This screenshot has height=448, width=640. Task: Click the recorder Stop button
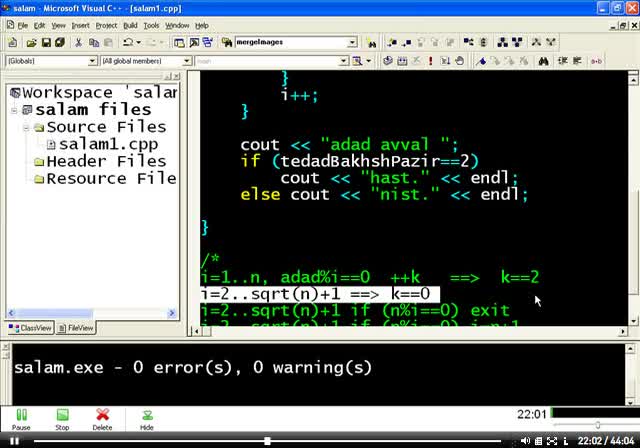(x=62, y=419)
